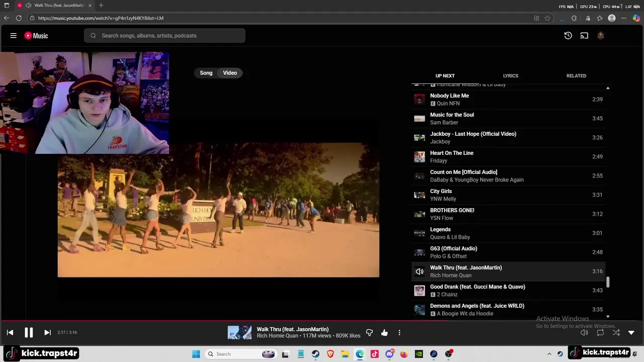Play Jackboy - Last Hope from the queue
The image size is (644, 362).
tap(508, 138)
